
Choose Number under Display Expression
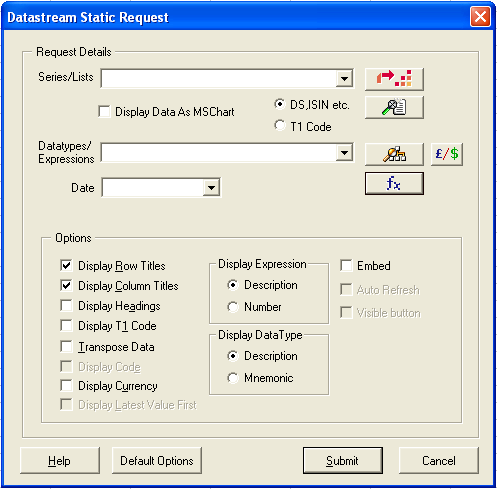(233, 307)
